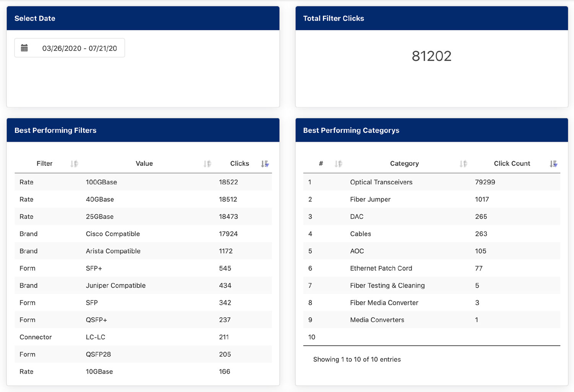This screenshot has height=392, width=574.
Task: Select the 100GBase value cell
Action: pyautogui.click(x=101, y=182)
